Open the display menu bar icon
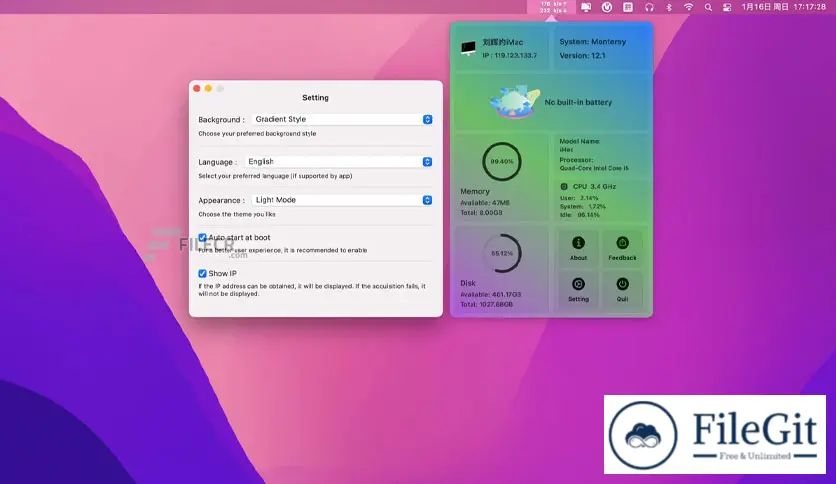836x484 pixels. (x=586, y=7)
